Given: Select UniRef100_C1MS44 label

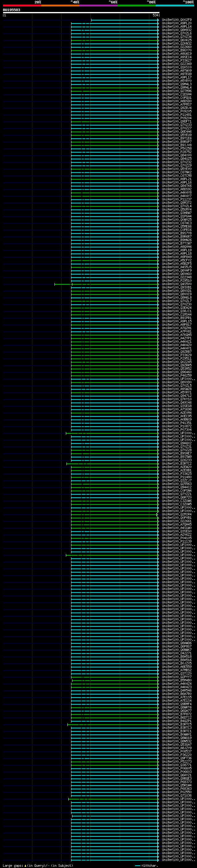Looking at the screenshot, I should click(177, 315).
